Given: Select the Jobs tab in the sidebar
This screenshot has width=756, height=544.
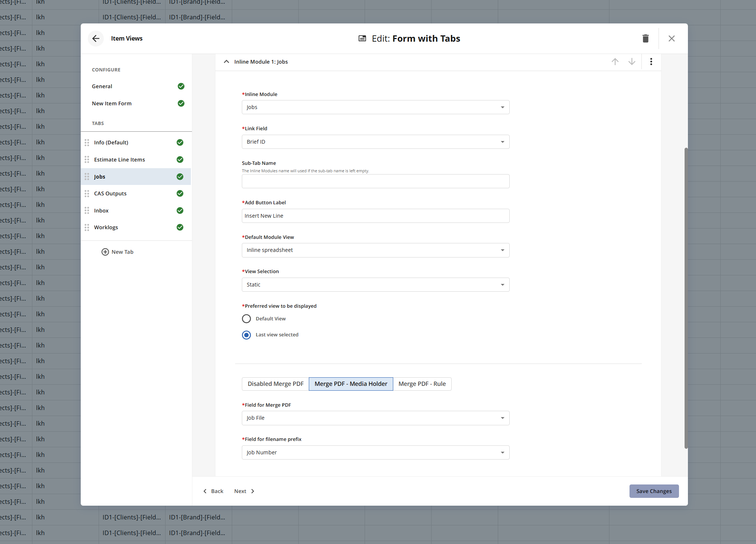Looking at the screenshot, I should coord(136,177).
